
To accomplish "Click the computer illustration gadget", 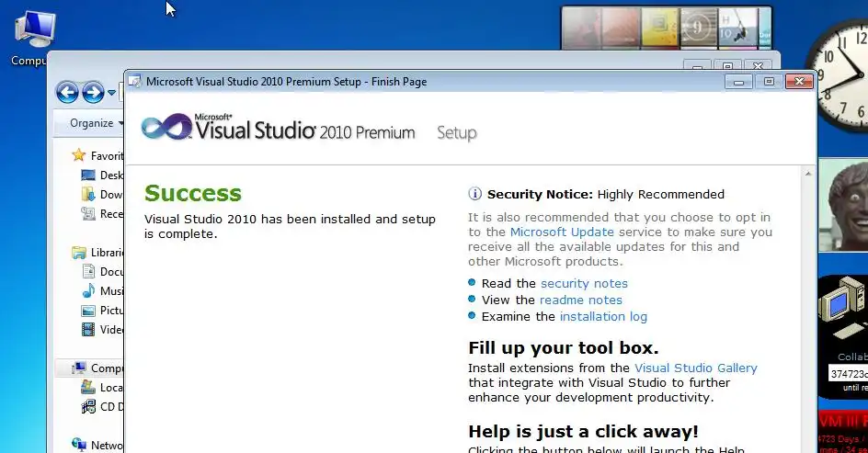I will 843,308.
